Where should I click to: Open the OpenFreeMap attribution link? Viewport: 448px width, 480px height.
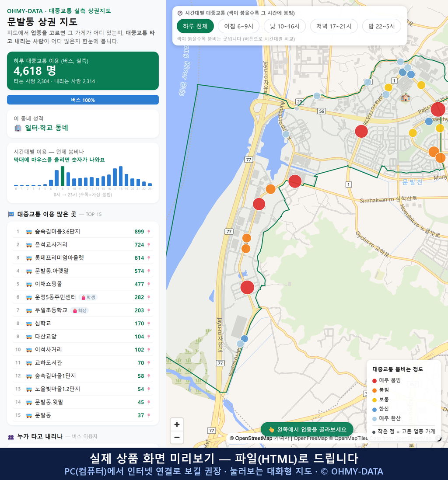pyautogui.click(x=311, y=438)
